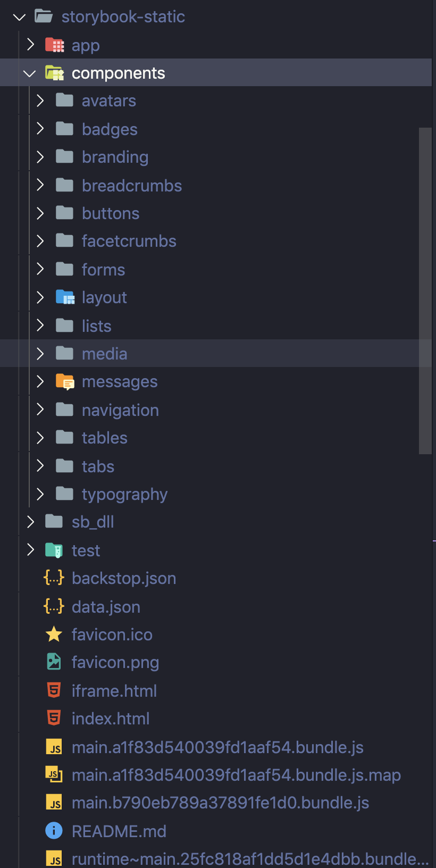This screenshot has height=868, width=436.
Task: Open main.b790eb789a37891fe1d0.bundle.js file
Action: [220, 803]
